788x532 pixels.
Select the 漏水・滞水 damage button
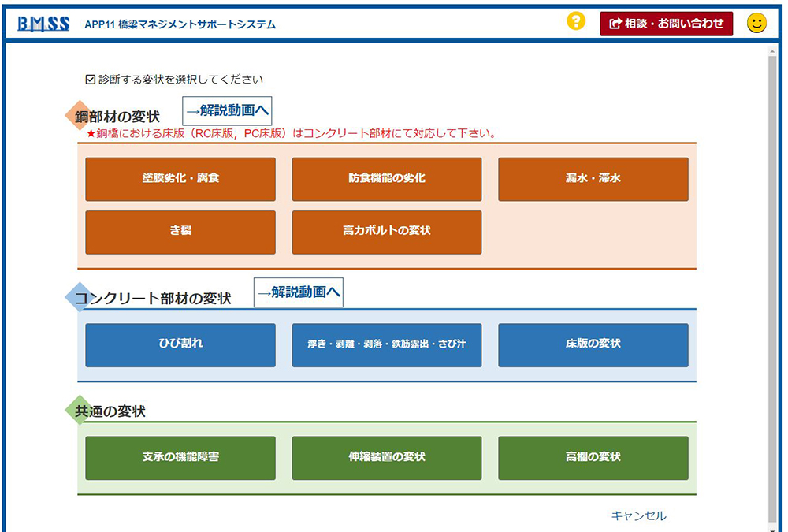[x=593, y=179]
